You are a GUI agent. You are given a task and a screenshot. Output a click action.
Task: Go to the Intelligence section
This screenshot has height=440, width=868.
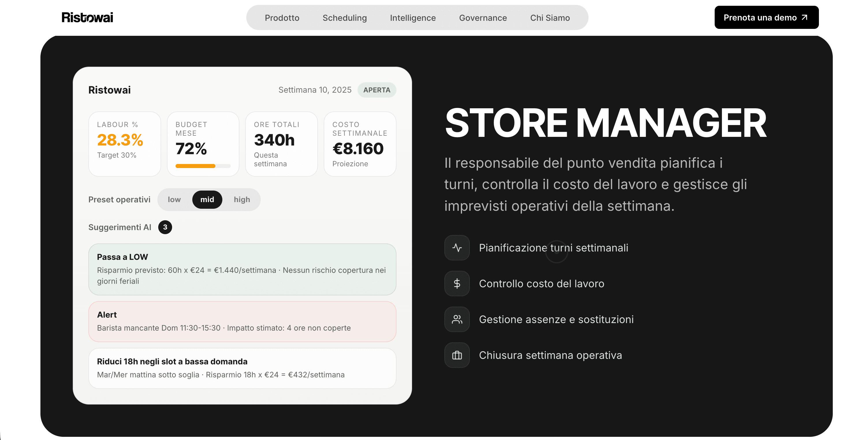pyautogui.click(x=413, y=18)
